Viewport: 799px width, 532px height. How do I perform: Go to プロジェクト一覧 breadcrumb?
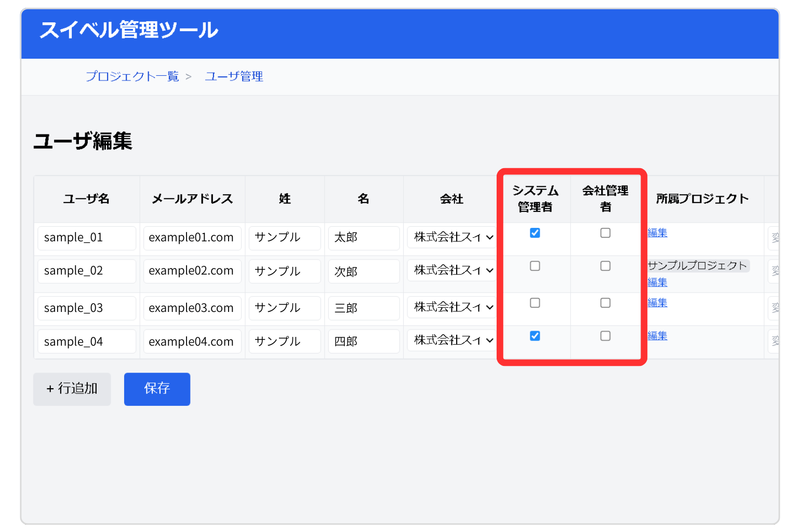pyautogui.click(x=132, y=77)
